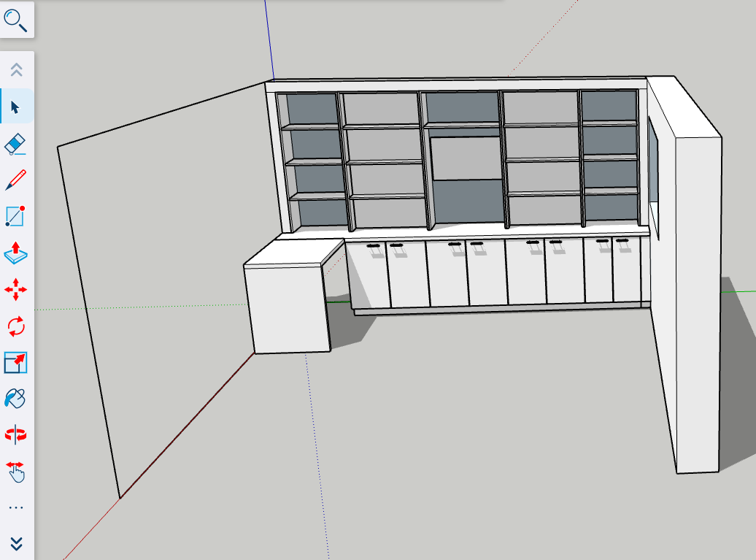Viewport: 756px width, 560px height.
Task: Choose the Rotate tool
Action: click(x=16, y=326)
